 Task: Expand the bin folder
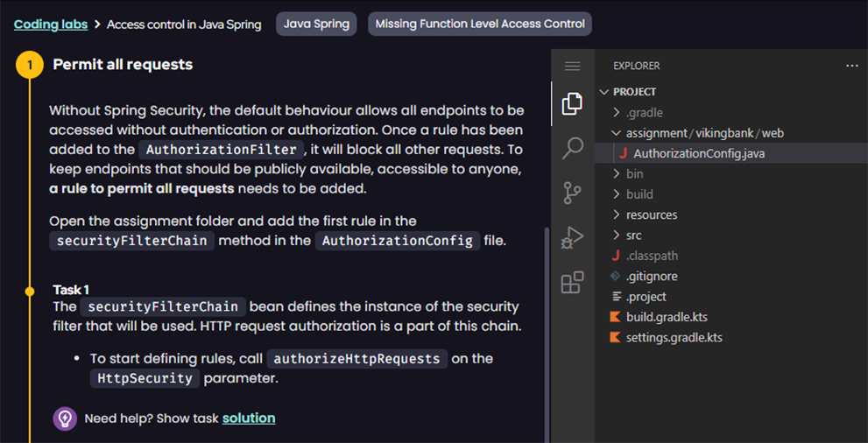pos(634,174)
